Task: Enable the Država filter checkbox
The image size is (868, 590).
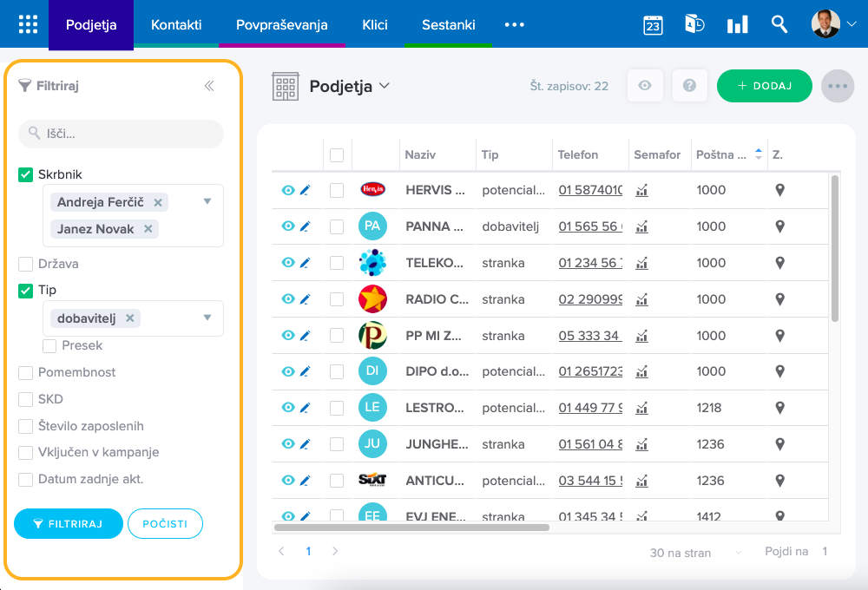Action: click(x=26, y=264)
